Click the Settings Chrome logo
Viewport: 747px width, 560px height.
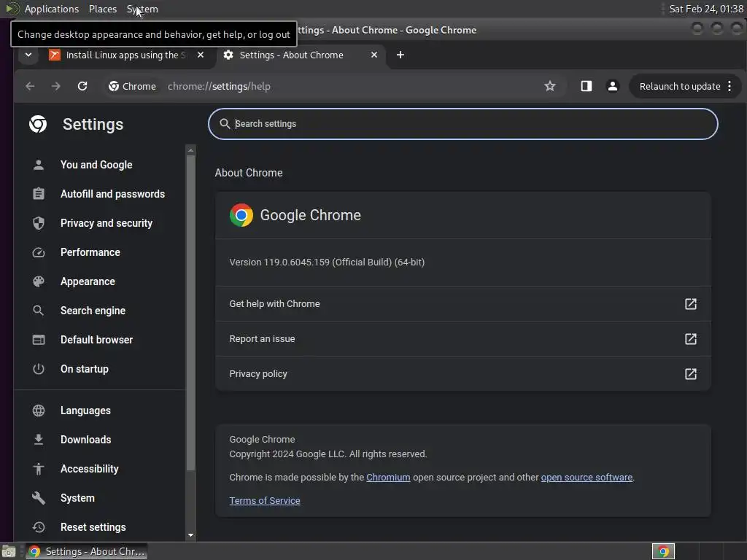pos(38,124)
